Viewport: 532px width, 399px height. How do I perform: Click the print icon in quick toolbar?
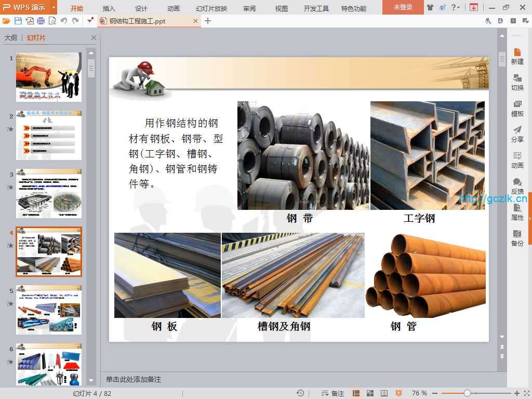(x=41, y=21)
